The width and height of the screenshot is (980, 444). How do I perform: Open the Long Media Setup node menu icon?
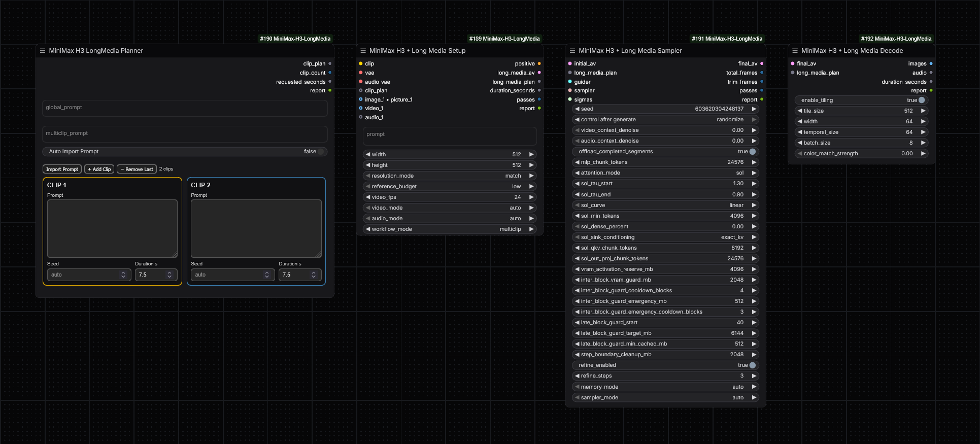(x=363, y=51)
